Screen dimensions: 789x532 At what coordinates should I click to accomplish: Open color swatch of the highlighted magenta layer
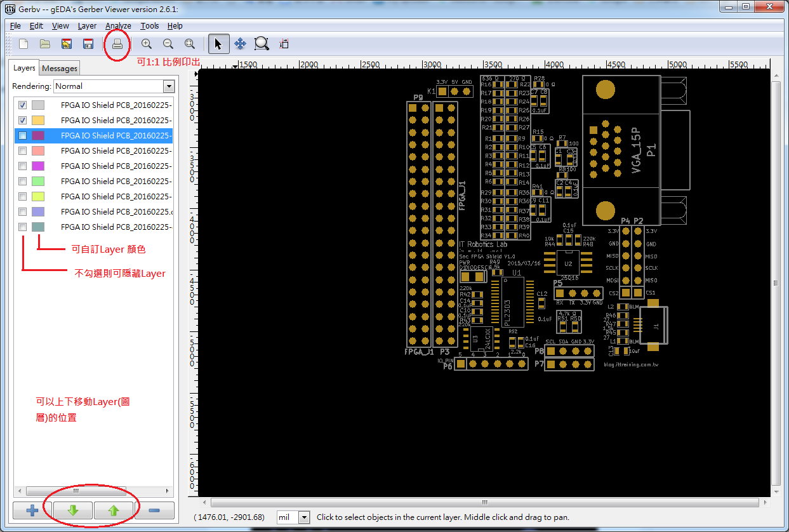[37, 135]
